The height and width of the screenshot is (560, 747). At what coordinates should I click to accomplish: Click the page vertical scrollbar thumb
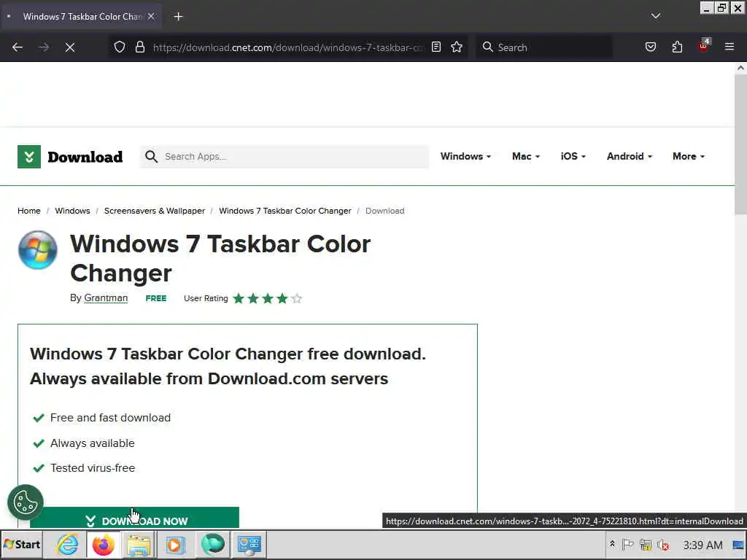coord(740,144)
